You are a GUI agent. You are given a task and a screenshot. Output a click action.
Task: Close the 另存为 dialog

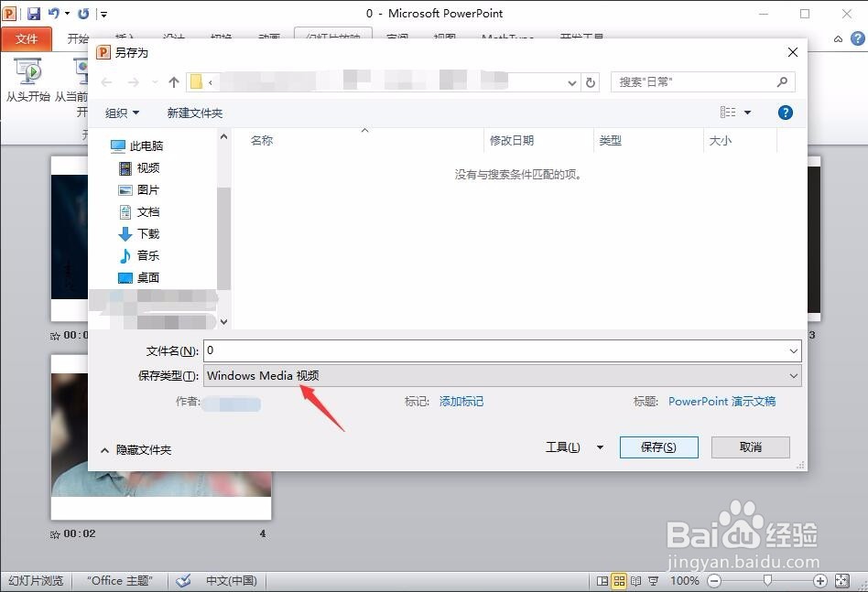(793, 52)
